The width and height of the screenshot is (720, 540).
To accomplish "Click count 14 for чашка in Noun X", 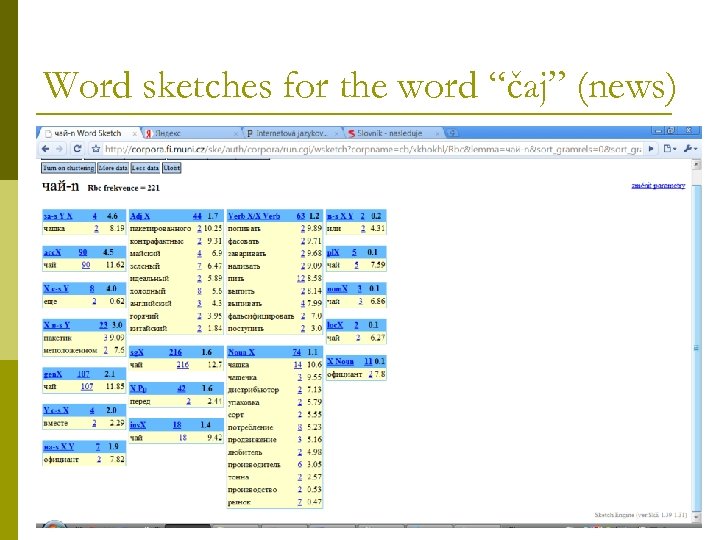I will pyautogui.click(x=298, y=365).
